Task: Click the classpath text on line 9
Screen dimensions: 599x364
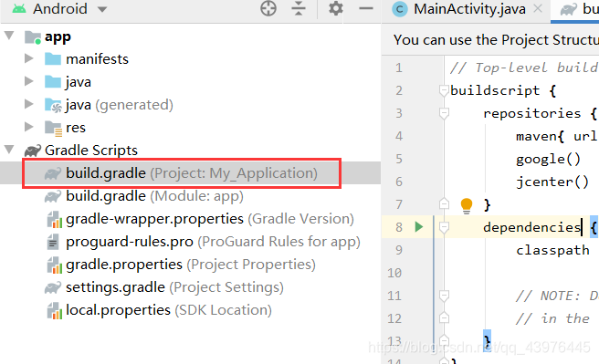Action: coord(552,251)
